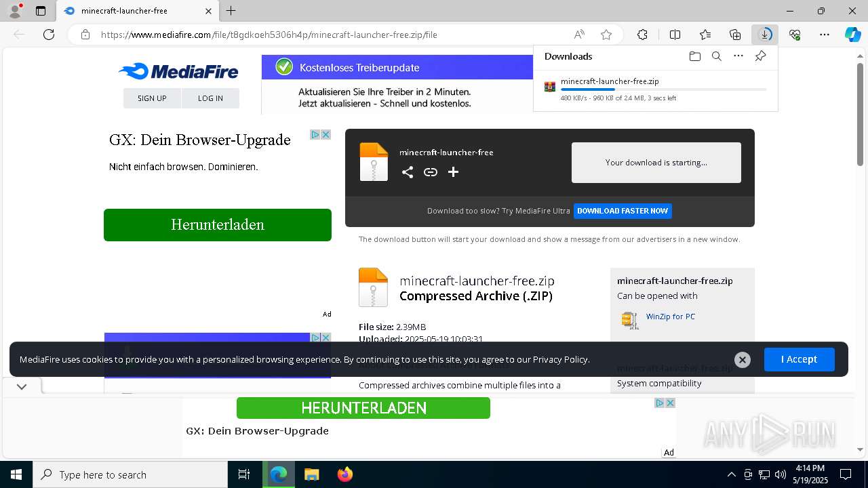Screen dimensions: 868x488
Task: Click the Kostenloses Treiberupdate ad banner
Action: 397,85
